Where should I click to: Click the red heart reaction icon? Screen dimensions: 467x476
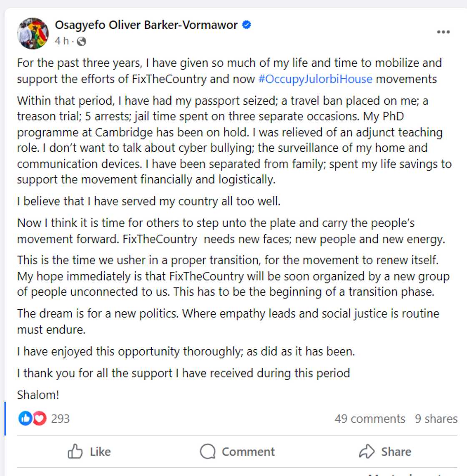click(39, 418)
